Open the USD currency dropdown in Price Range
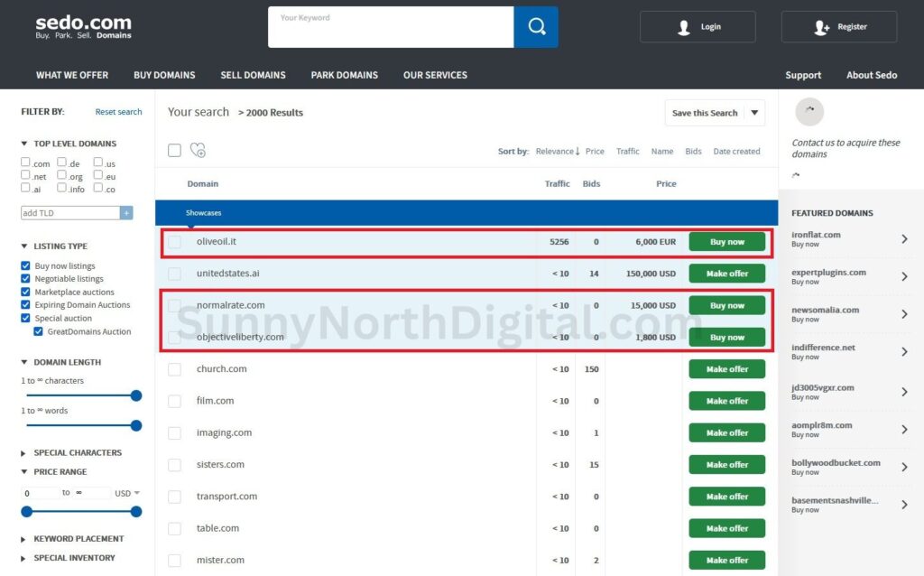This screenshot has width=924, height=576. point(128,493)
